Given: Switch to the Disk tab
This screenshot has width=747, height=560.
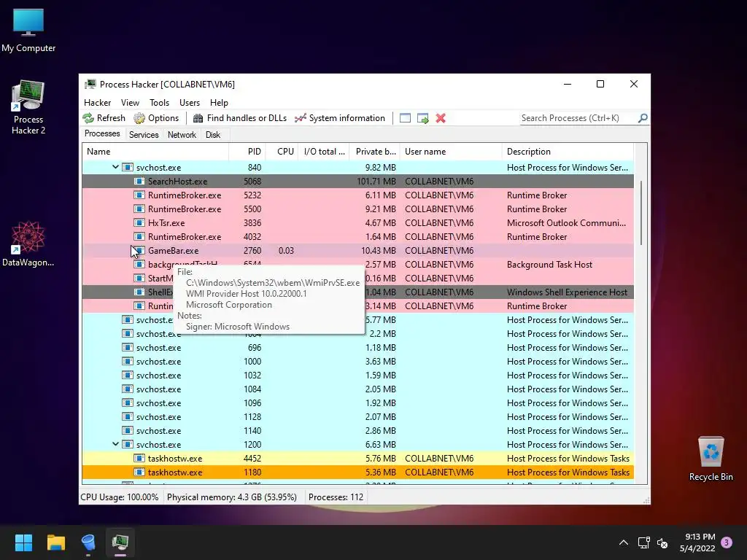Looking at the screenshot, I should point(213,135).
